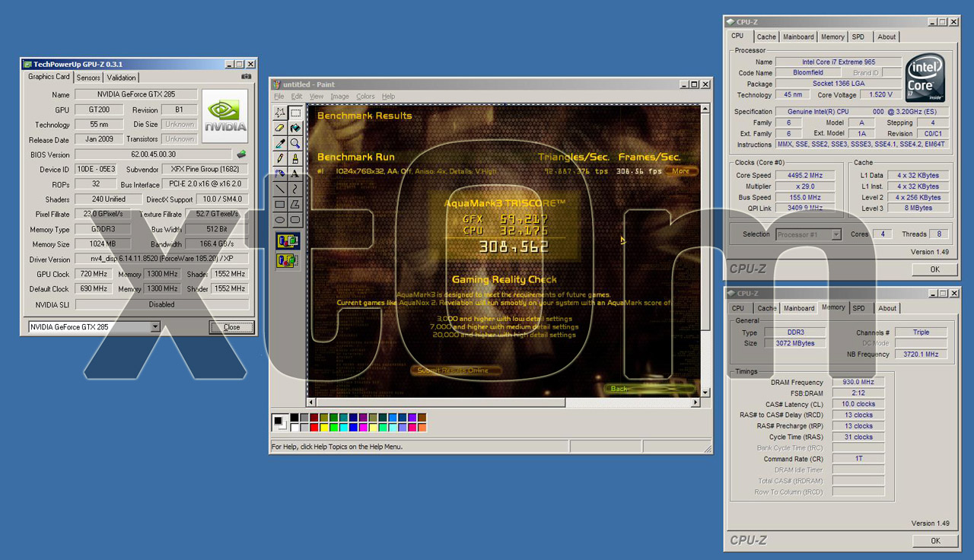The height and width of the screenshot is (560, 974).
Task: Pick the black swatch in Paint palette
Action: (294, 418)
